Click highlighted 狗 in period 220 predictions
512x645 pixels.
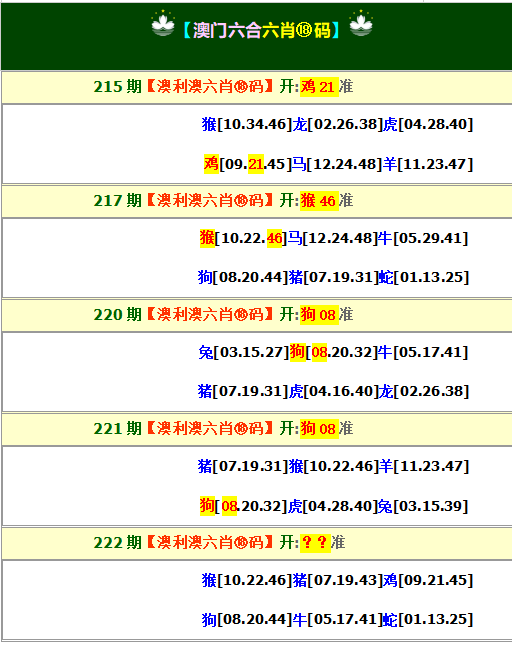click(x=297, y=352)
